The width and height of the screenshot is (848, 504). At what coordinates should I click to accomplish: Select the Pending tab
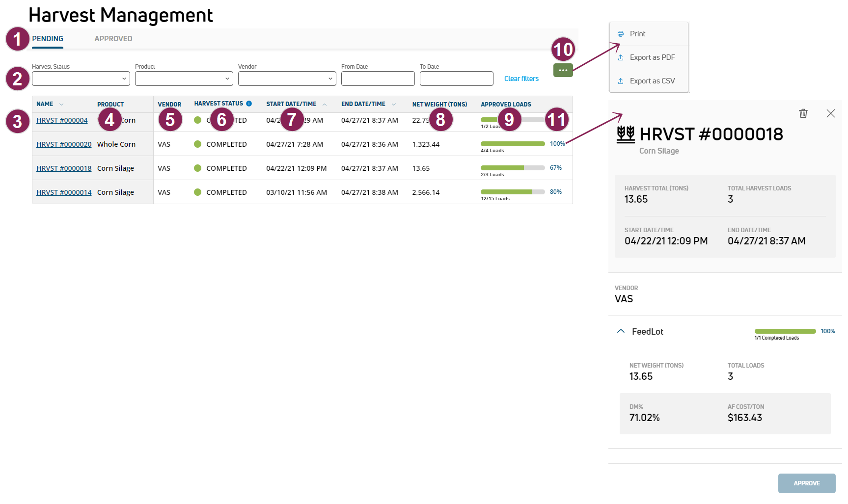[48, 39]
